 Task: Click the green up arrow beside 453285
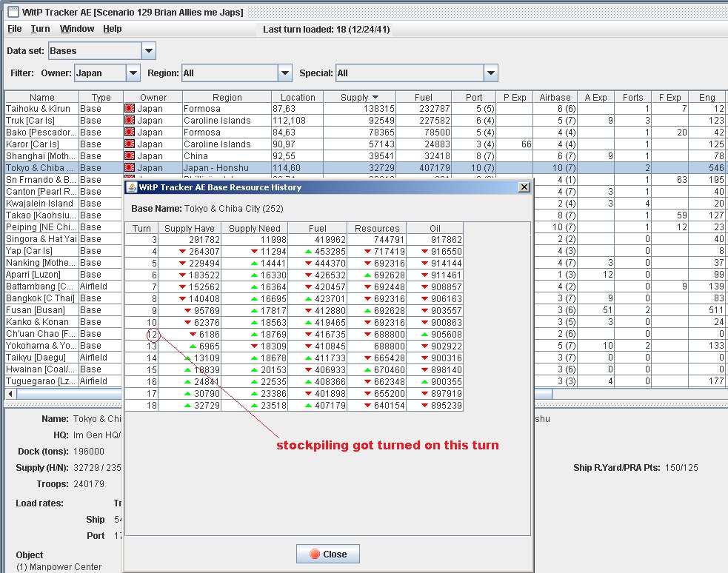[308, 252]
